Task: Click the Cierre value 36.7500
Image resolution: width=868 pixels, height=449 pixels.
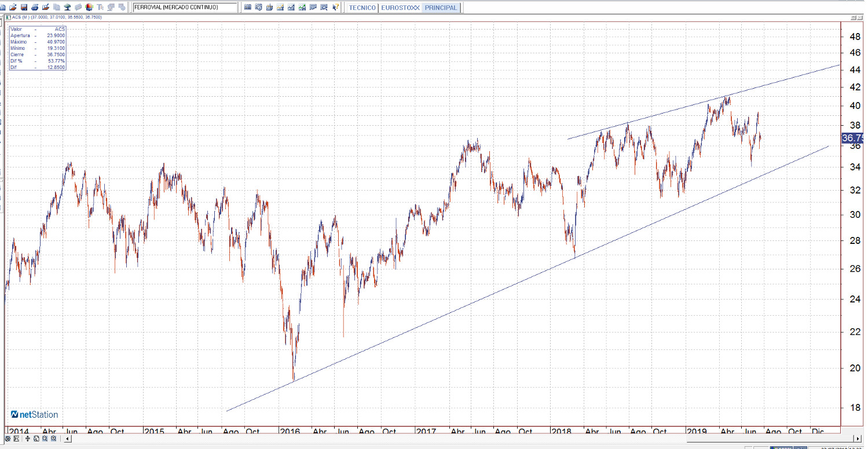Action: (x=56, y=55)
